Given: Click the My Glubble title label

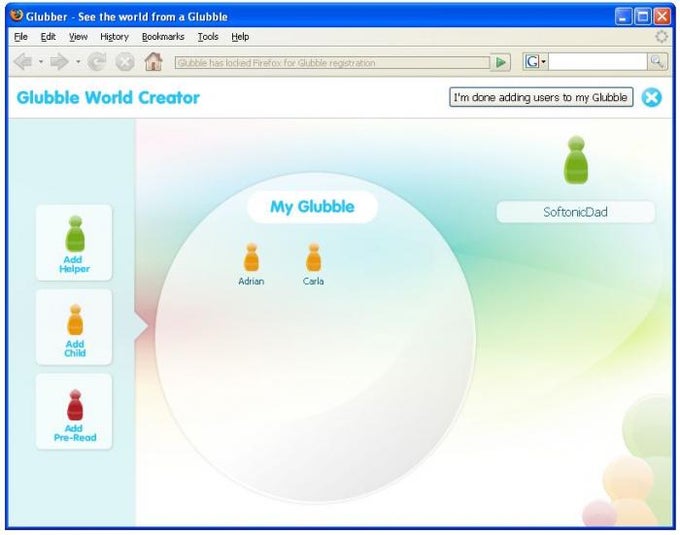Looking at the screenshot, I should point(312,207).
